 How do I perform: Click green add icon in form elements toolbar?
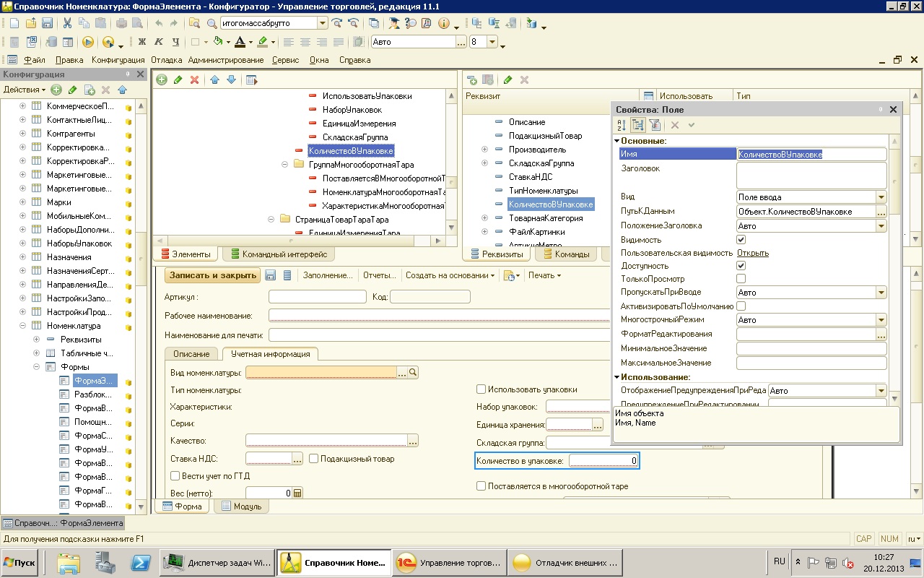(162, 79)
